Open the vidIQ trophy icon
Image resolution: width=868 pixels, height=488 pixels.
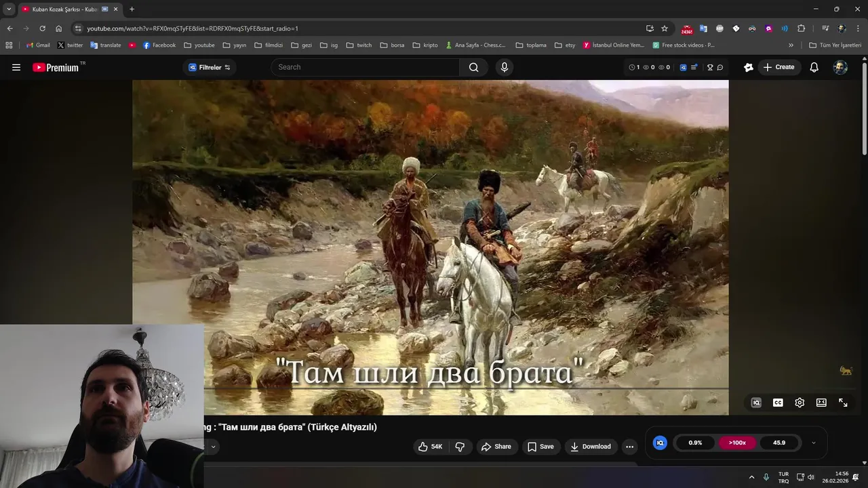[x=710, y=67]
